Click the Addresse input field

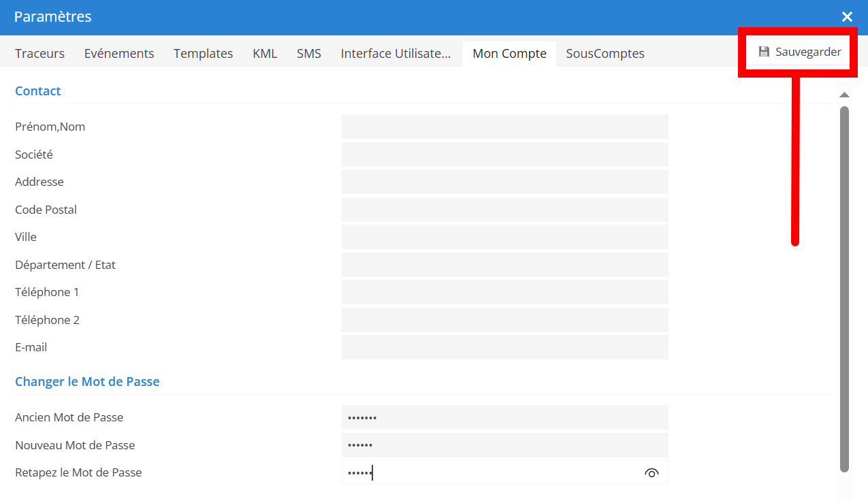click(505, 182)
